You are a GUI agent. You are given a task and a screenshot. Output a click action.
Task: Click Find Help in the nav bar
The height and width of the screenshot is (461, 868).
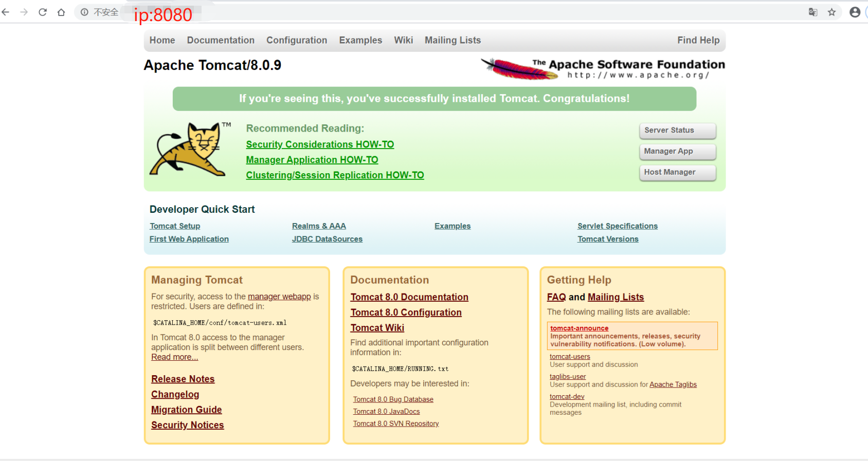pyautogui.click(x=698, y=40)
